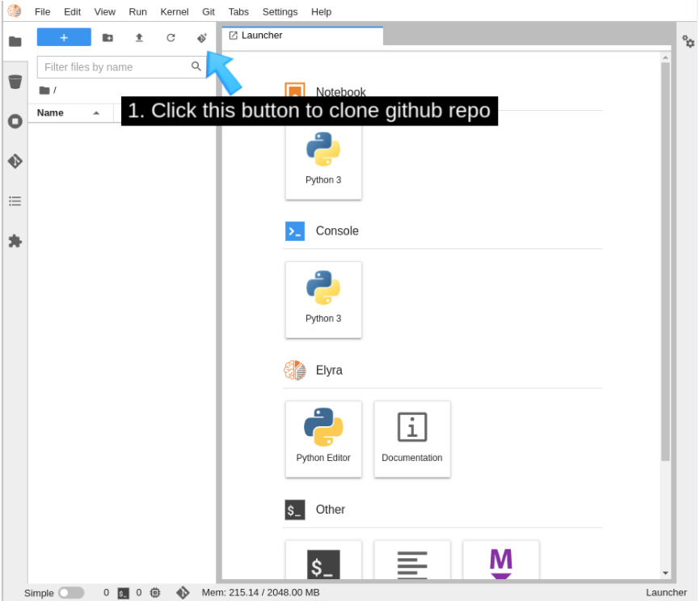This screenshot has width=700, height=601.
Task: Create a new folder with toolbar icon
Action: (108, 38)
